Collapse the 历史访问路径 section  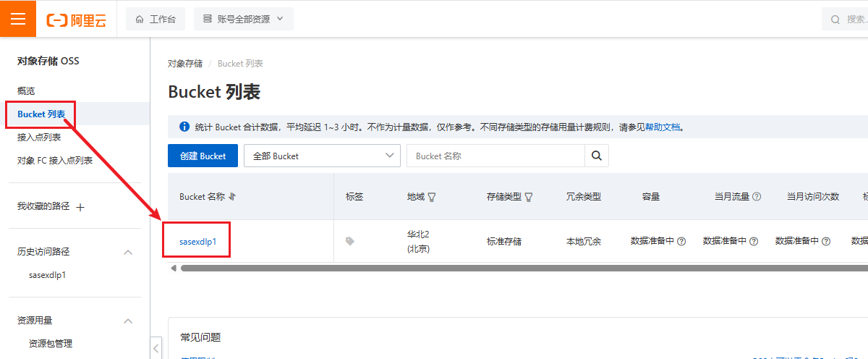pyautogui.click(x=128, y=252)
